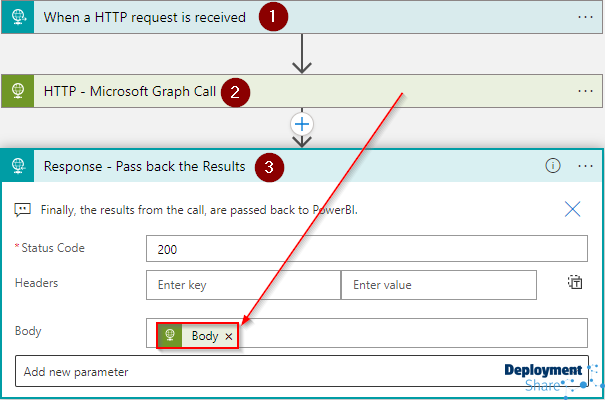This screenshot has height=400, width=605.
Task: Click the green HTTP Graph Call icon
Action: point(18,90)
